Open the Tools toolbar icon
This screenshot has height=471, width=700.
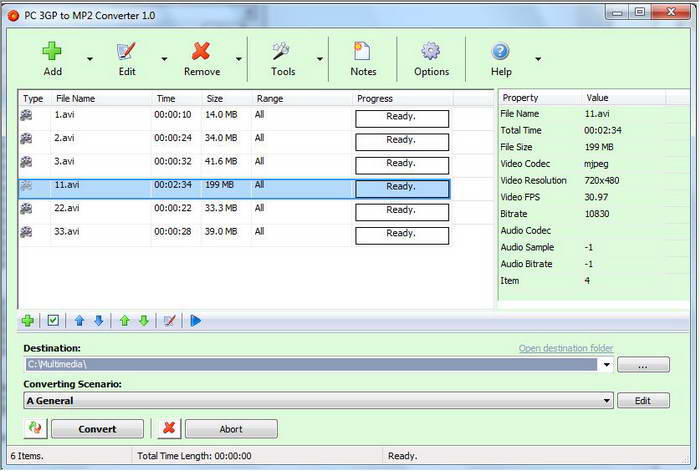281,51
